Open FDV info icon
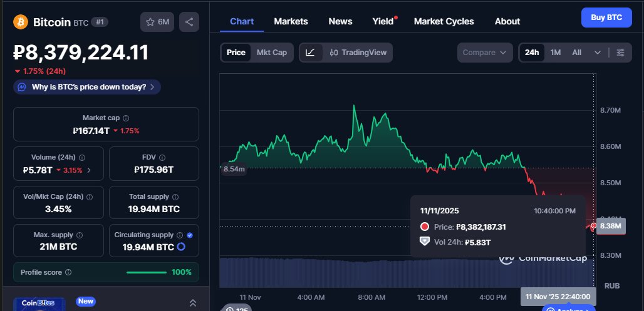The height and width of the screenshot is (311, 644). (x=162, y=158)
